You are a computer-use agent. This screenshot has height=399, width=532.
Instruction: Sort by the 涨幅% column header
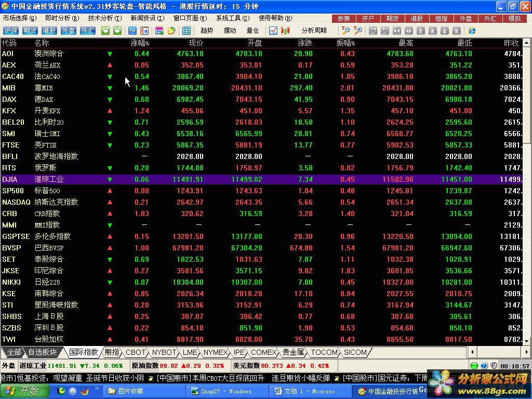point(140,43)
